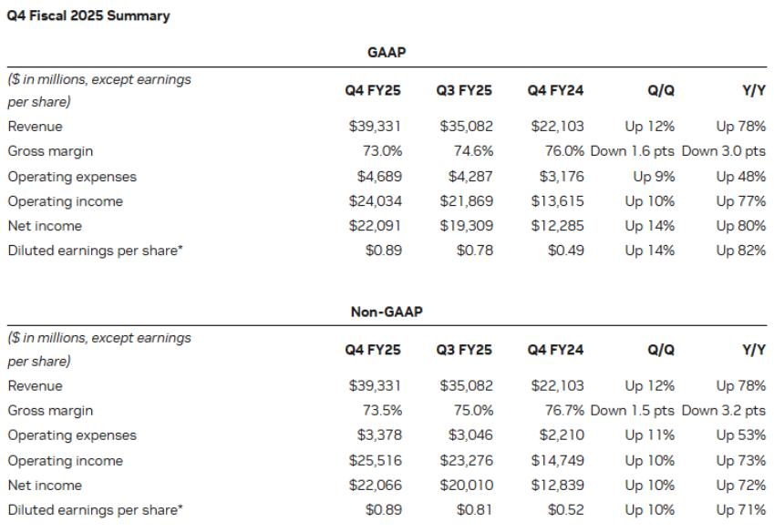Select Non-GAAP operating expenses value $3,378

point(375,435)
